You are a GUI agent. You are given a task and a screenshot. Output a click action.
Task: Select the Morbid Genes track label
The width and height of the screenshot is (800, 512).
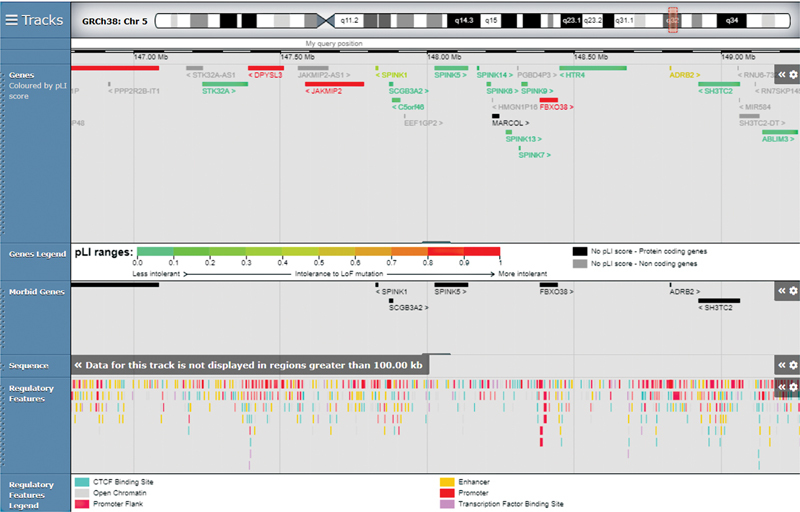click(x=34, y=290)
